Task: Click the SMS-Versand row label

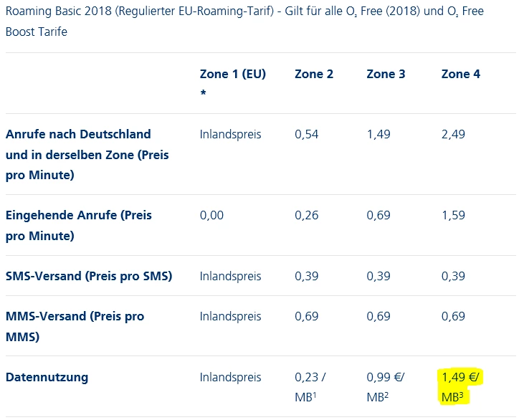Action: click(x=89, y=276)
